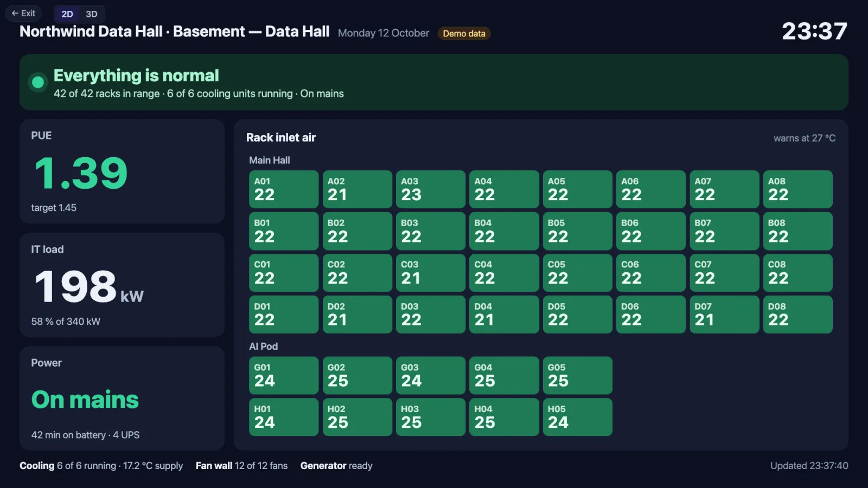Click the green status indicator dot
The width and height of the screenshot is (868, 488).
coord(38,82)
